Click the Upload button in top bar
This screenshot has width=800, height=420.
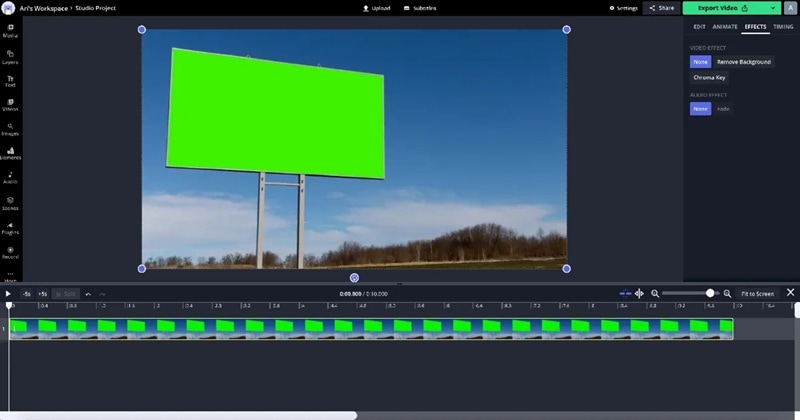(377, 8)
